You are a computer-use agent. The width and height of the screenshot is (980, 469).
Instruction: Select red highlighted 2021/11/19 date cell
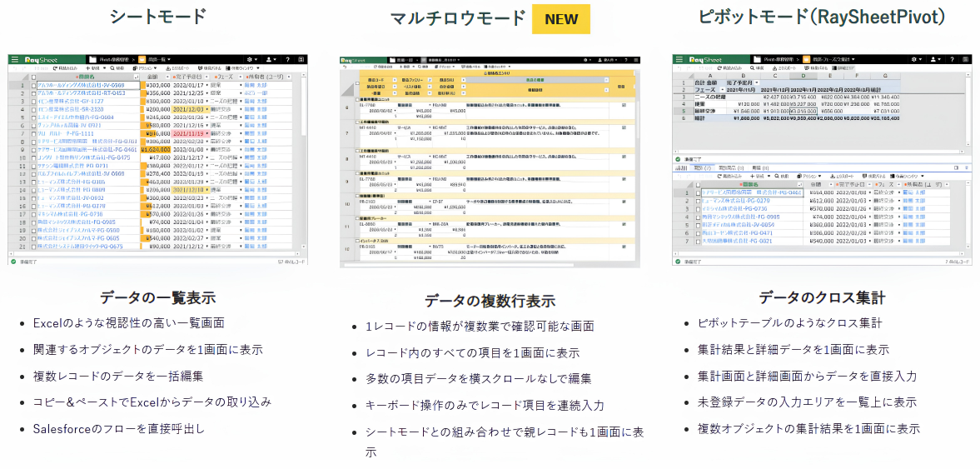click(191, 133)
